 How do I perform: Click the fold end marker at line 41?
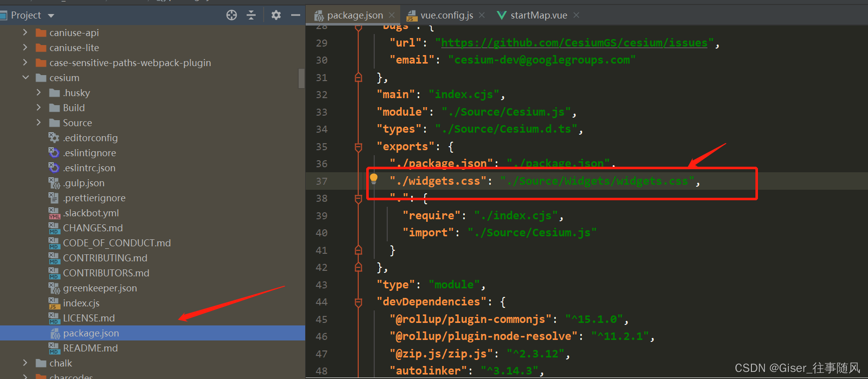point(358,250)
